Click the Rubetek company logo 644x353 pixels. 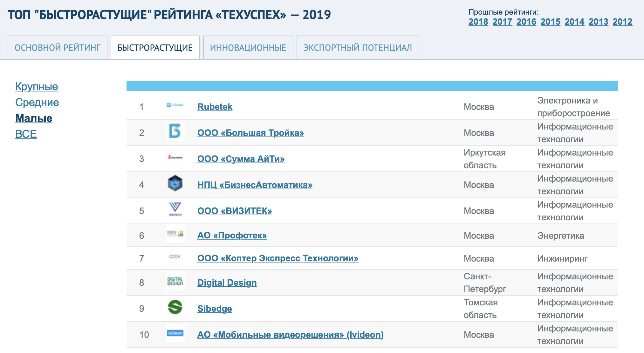pos(175,105)
